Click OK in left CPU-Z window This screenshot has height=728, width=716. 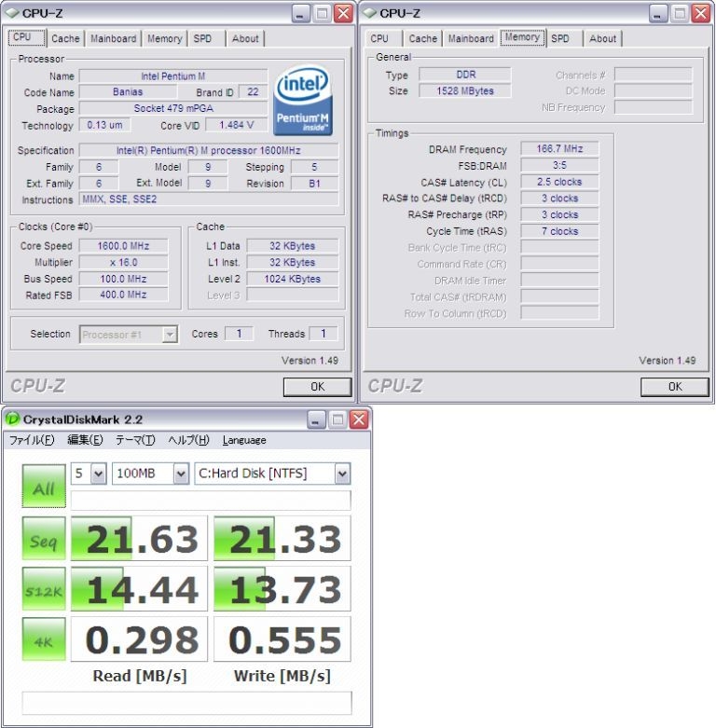(x=318, y=387)
